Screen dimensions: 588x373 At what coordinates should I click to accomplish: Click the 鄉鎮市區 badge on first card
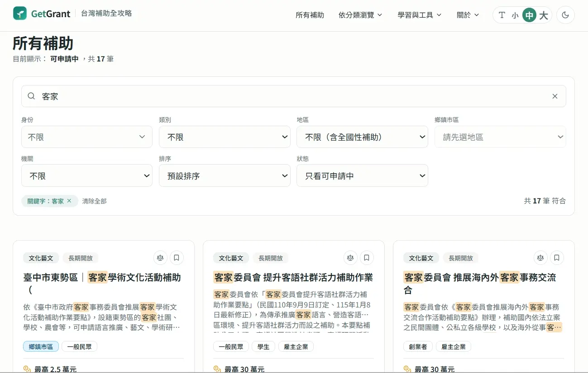tap(41, 347)
